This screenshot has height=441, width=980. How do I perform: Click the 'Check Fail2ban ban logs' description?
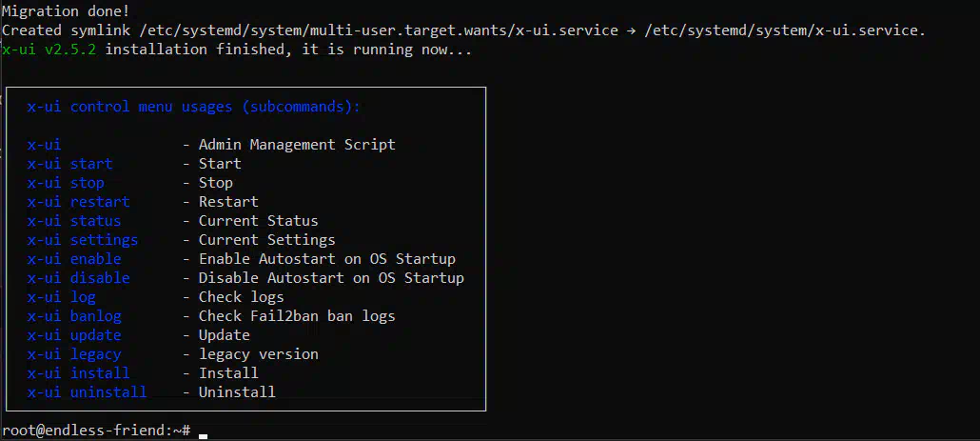pyautogui.click(x=297, y=316)
